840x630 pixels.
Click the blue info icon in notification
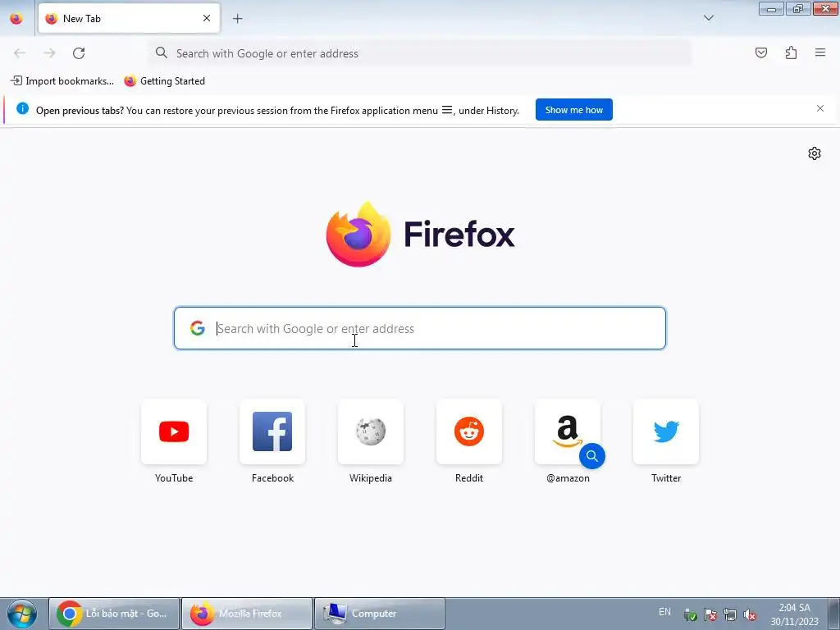pos(22,108)
